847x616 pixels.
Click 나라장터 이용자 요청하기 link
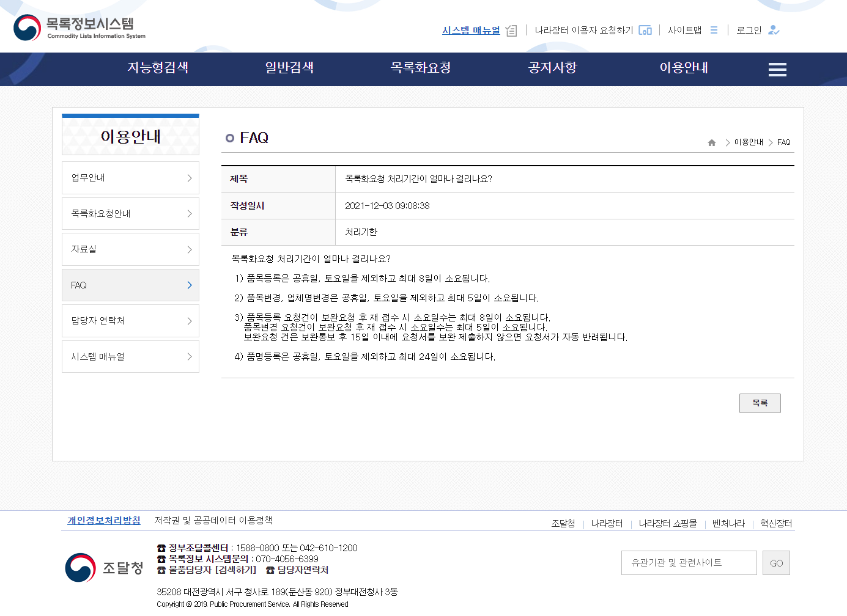(x=584, y=30)
